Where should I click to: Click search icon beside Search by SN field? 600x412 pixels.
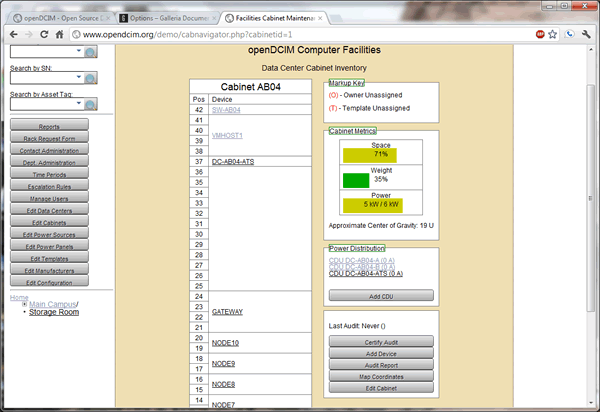(90, 79)
